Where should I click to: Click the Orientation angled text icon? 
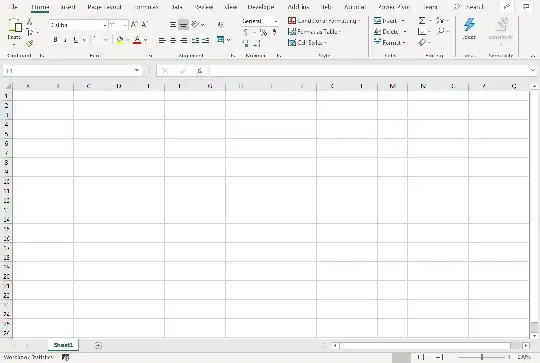click(x=196, y=24)
